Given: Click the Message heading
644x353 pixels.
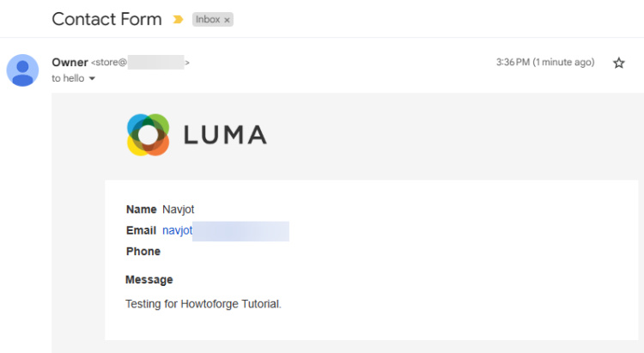Looking at the screenshot, I should (149, 280).
